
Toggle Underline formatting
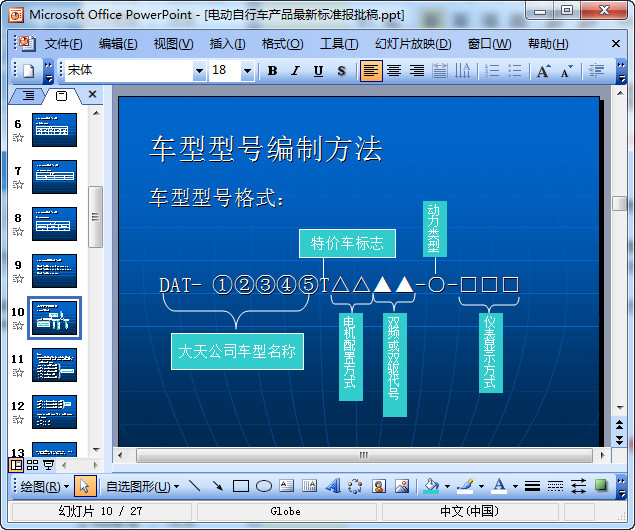(x=318, y=71)
